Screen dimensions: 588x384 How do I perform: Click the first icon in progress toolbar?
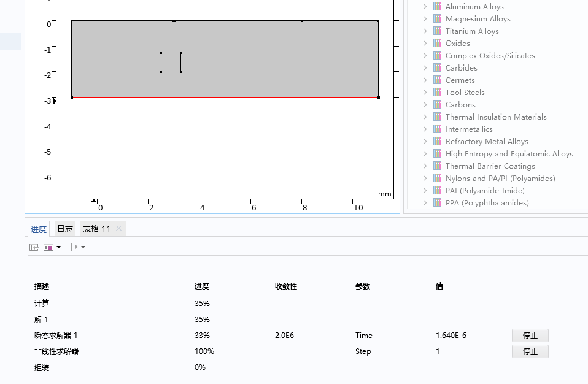click(x=34, y=247)
